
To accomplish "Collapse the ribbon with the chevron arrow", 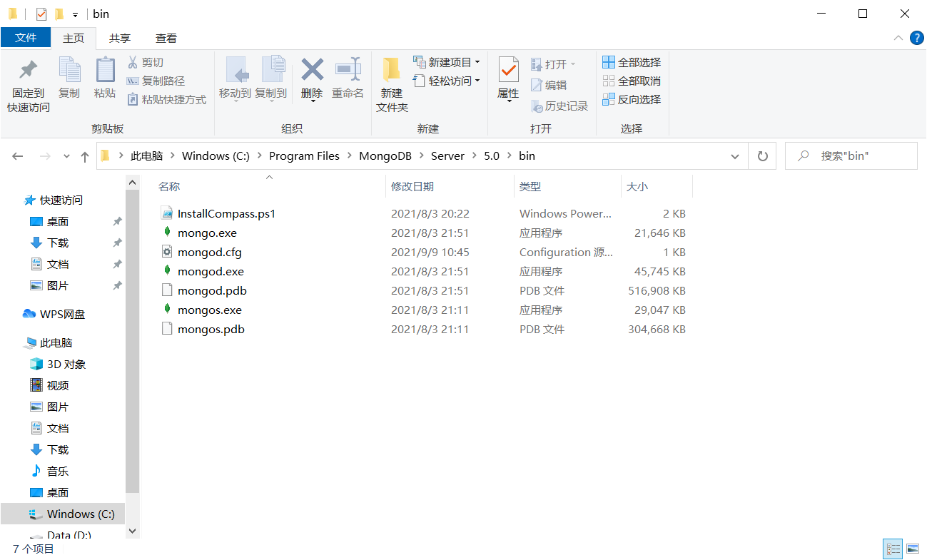I will [x=898, y=39].
